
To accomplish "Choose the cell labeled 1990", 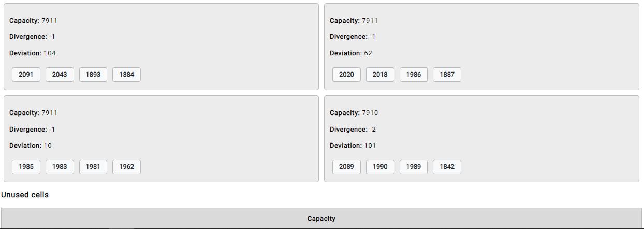I will 380,167.
